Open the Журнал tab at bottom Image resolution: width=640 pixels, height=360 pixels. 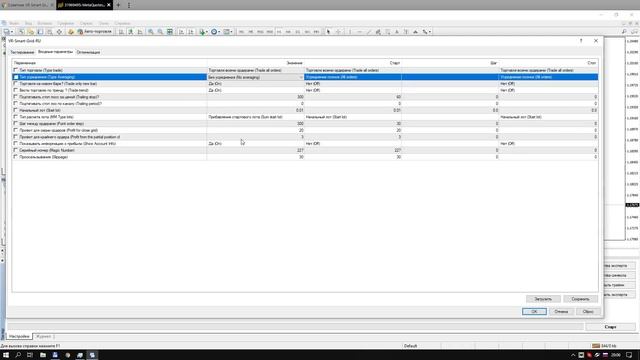pos(43,336)
